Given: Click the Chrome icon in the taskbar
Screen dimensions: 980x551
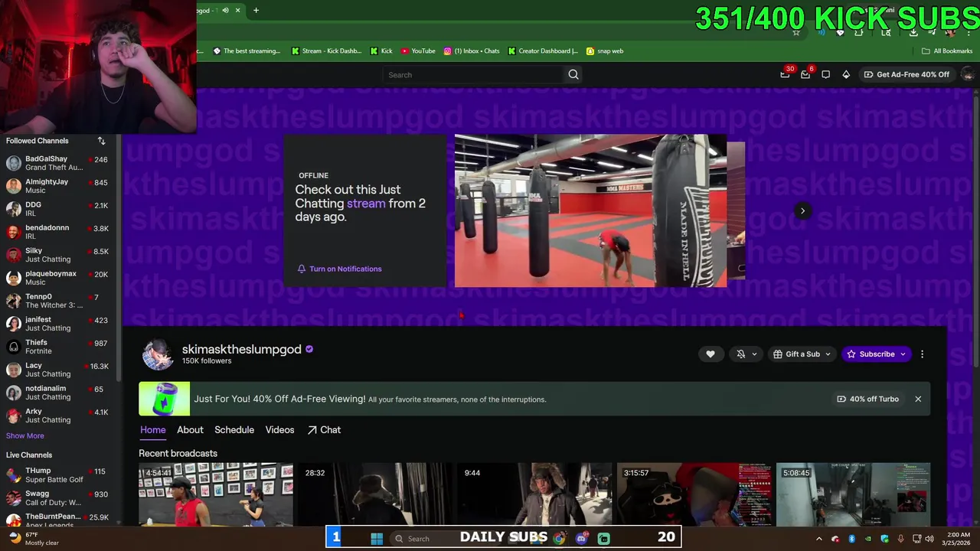Looking at the screenshot, I should point(559,538).
